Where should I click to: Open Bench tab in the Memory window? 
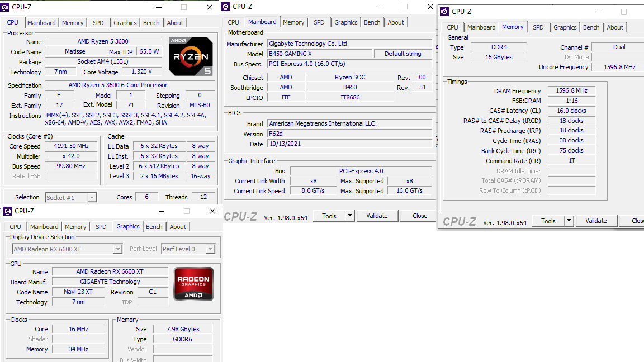[591, 27]
